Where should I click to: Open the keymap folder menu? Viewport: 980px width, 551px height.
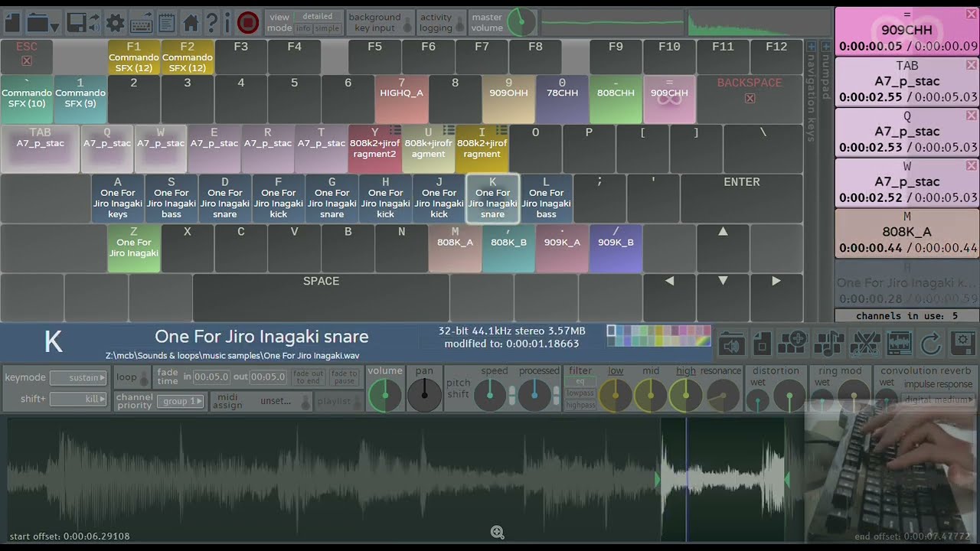(x=43, y=23)
